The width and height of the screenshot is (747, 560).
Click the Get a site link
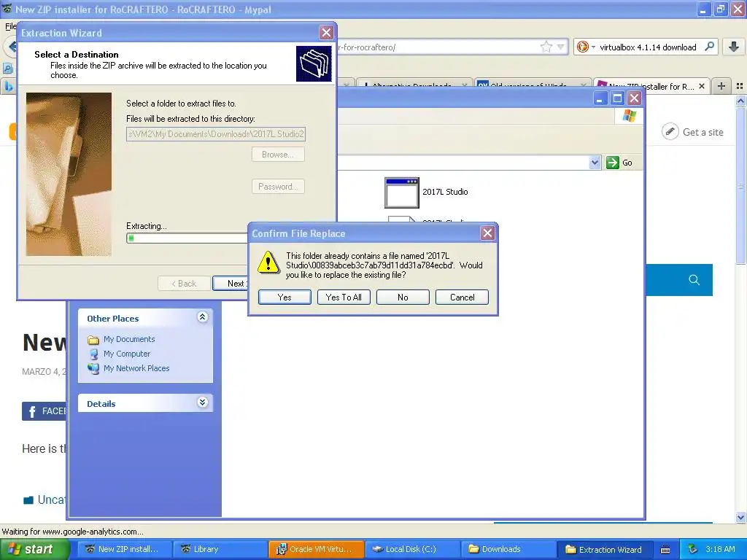703,132
